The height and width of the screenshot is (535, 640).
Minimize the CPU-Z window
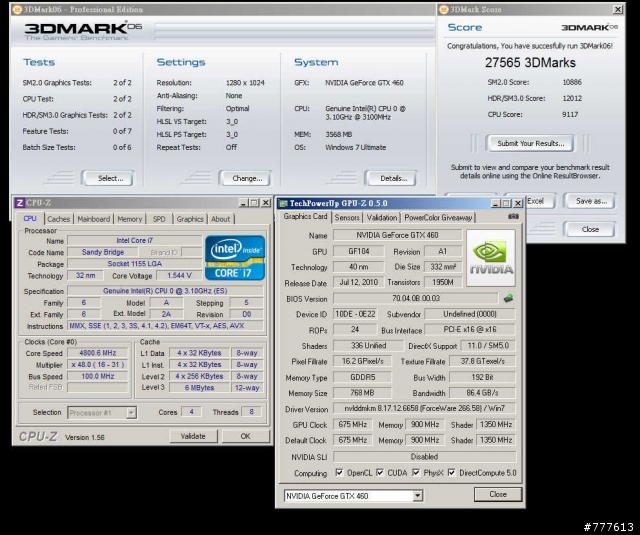coord(243,203)
